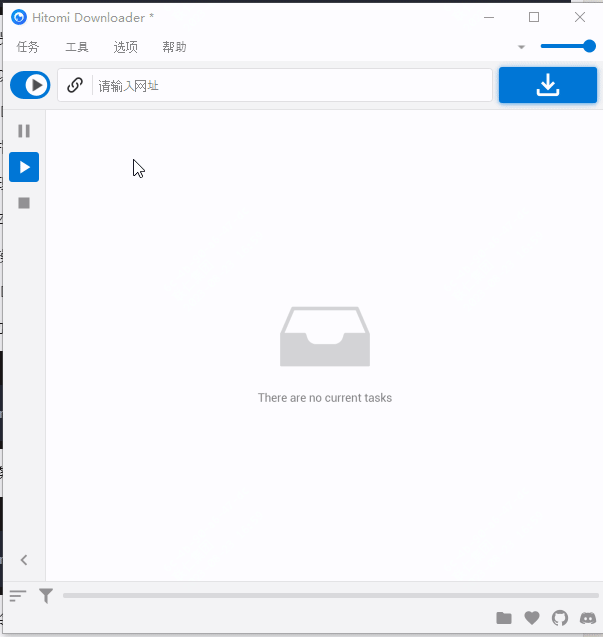Open the 帮助 menu

tap(174, 47)
